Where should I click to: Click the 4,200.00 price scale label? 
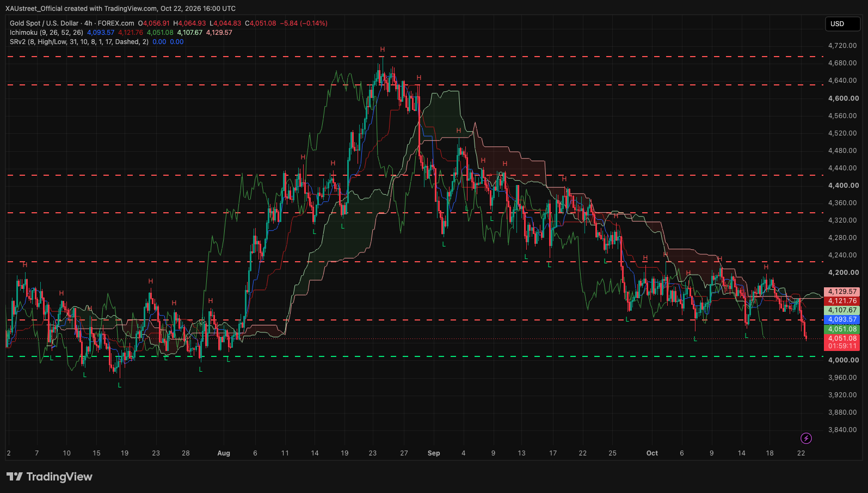(x=844, y=273)
